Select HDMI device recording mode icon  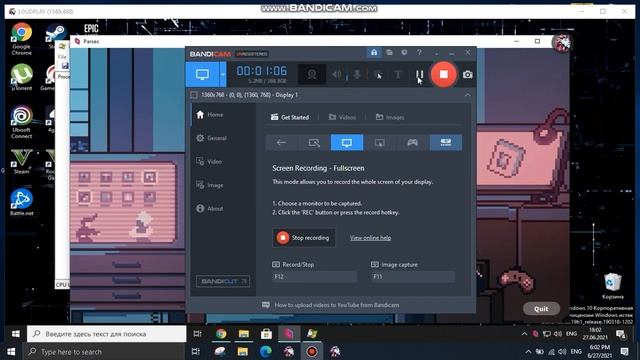(x=446, y=142)
